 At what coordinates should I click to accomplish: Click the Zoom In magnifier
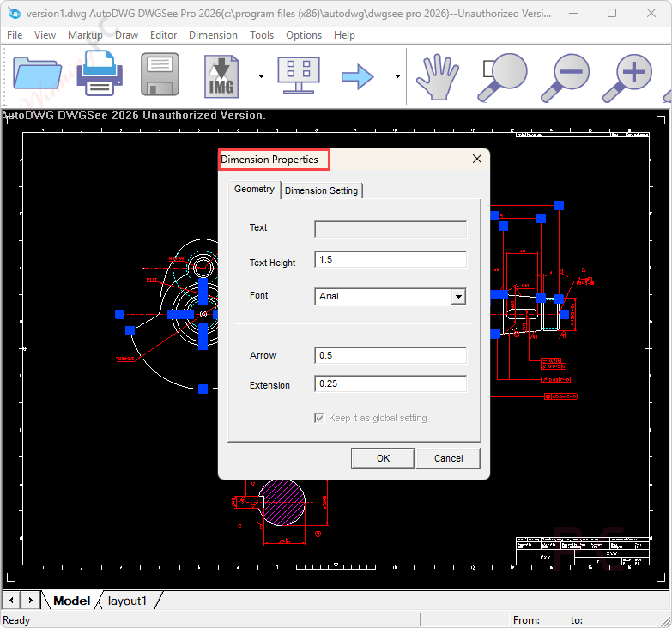point(627,77)
